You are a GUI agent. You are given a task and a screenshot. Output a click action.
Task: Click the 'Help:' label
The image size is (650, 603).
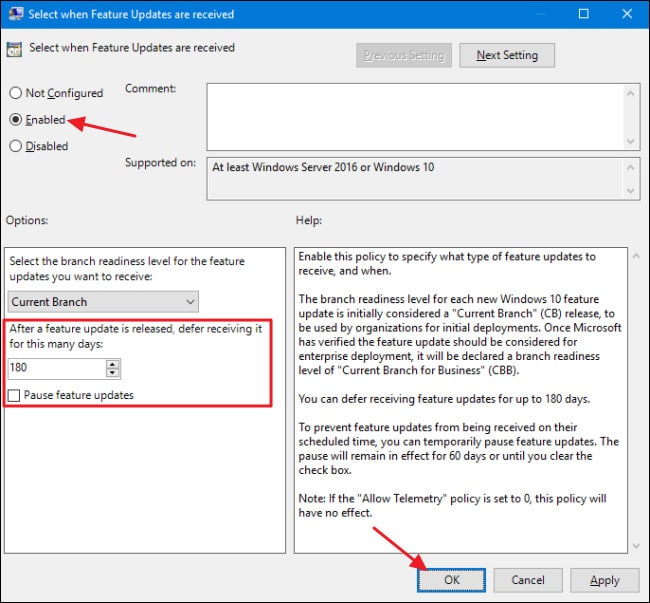click(x=308, y=220)
